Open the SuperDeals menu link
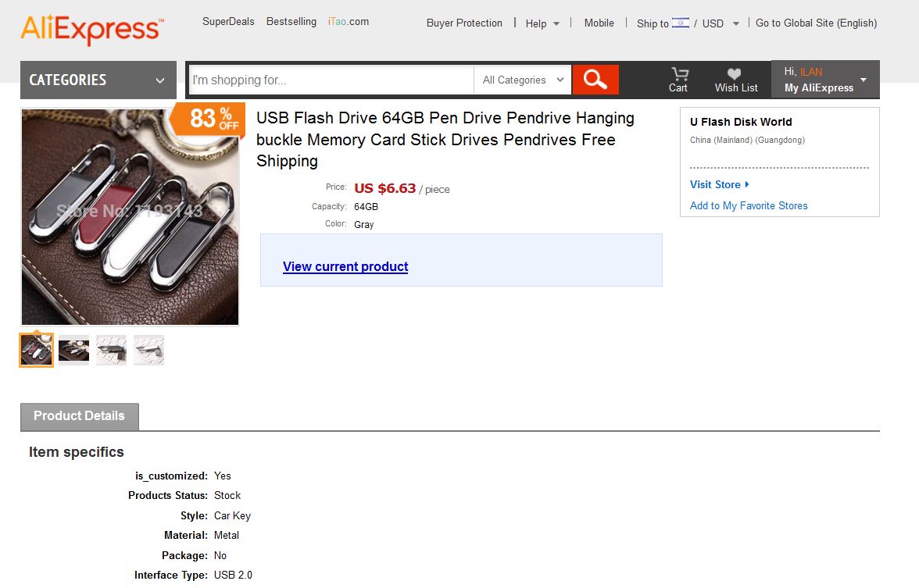Screen dimensions: 919x588 (x=228, y=22)
